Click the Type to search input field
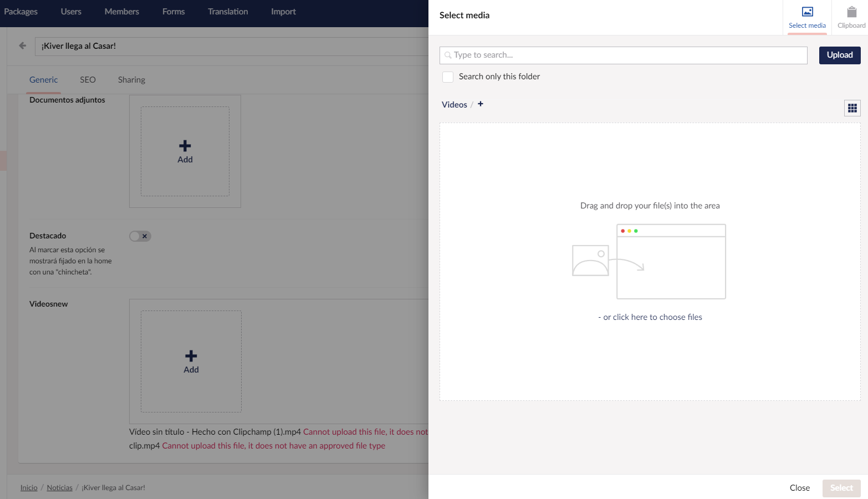 pyautogui.click(x=623, y=55)
